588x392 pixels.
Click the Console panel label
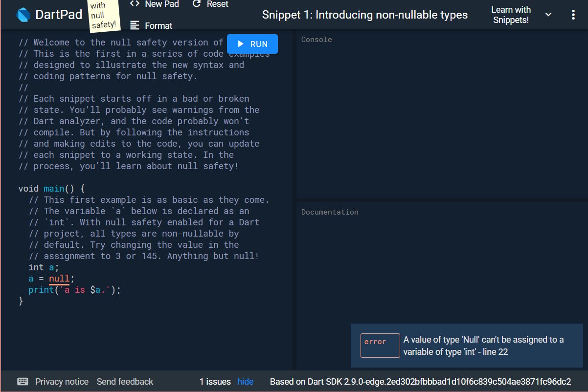click(x=317, y=40)
